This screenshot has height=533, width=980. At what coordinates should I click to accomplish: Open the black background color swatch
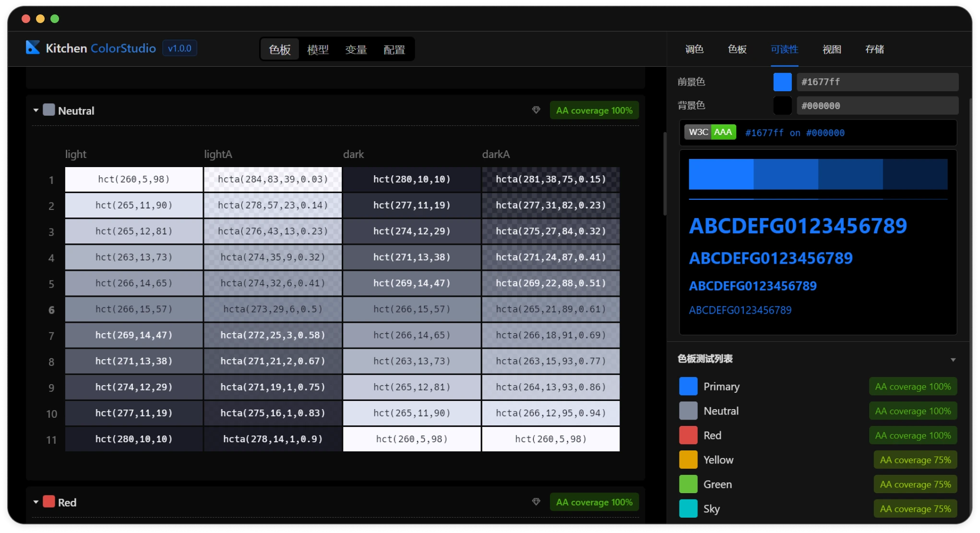[x=782, y=106]
